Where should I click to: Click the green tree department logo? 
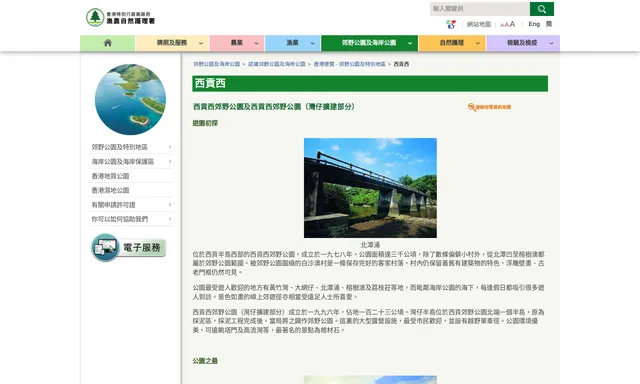tap(95, 17)
